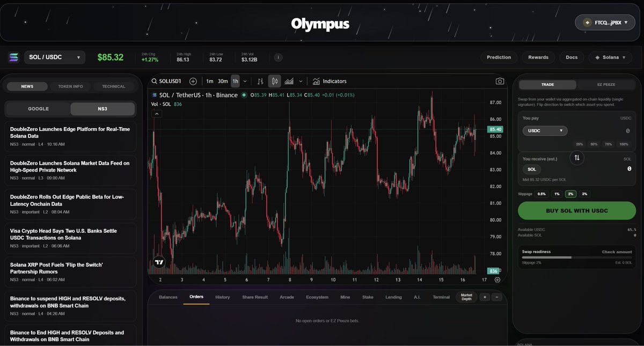The width and height of the screenshot is (644, 346).
Task: Open the Mine tab
Action: [345, 297]
